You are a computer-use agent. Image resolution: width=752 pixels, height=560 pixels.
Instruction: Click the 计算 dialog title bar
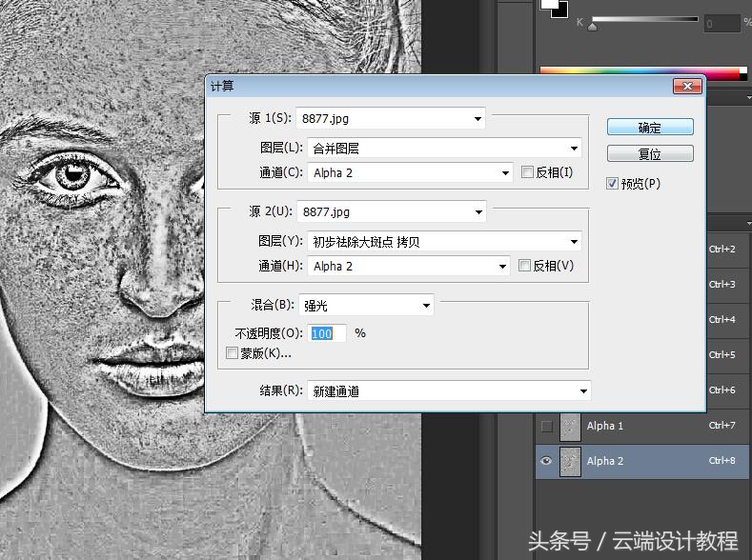(x=438, y=87)
